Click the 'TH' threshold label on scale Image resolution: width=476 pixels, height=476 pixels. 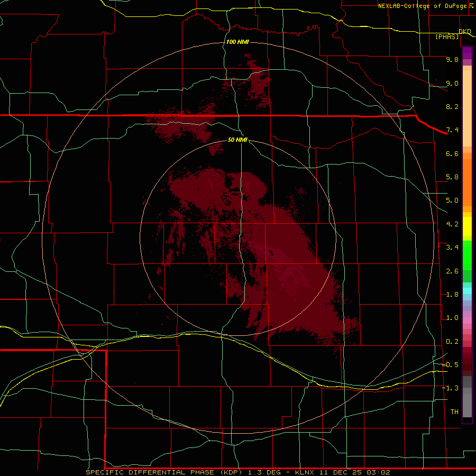(x=454, y=412)
